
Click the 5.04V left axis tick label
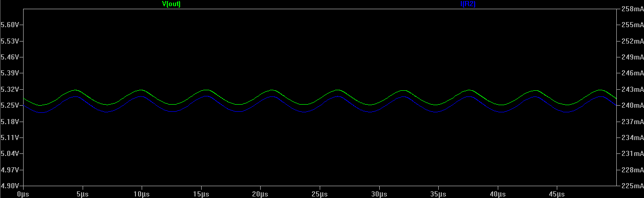(x=10, y=153)
